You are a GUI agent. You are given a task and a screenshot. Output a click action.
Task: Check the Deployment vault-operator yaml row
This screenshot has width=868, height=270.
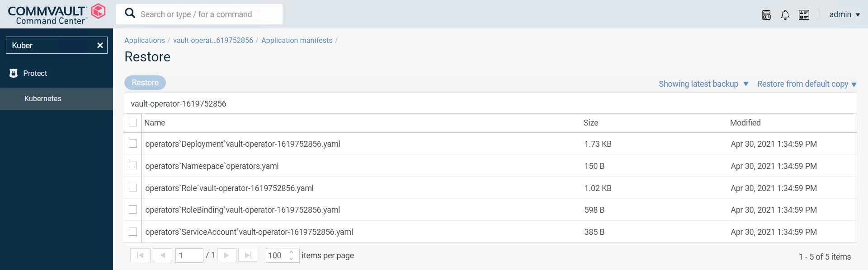click(133, 144)
